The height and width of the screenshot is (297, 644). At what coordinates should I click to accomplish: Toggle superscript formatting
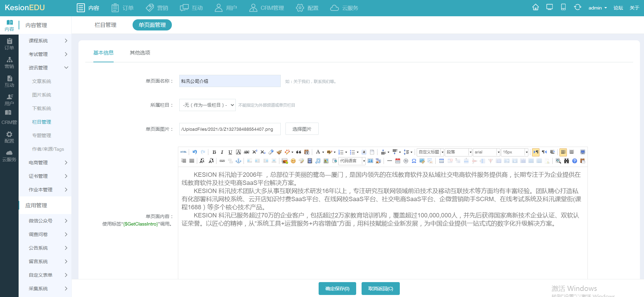(255, 152)
